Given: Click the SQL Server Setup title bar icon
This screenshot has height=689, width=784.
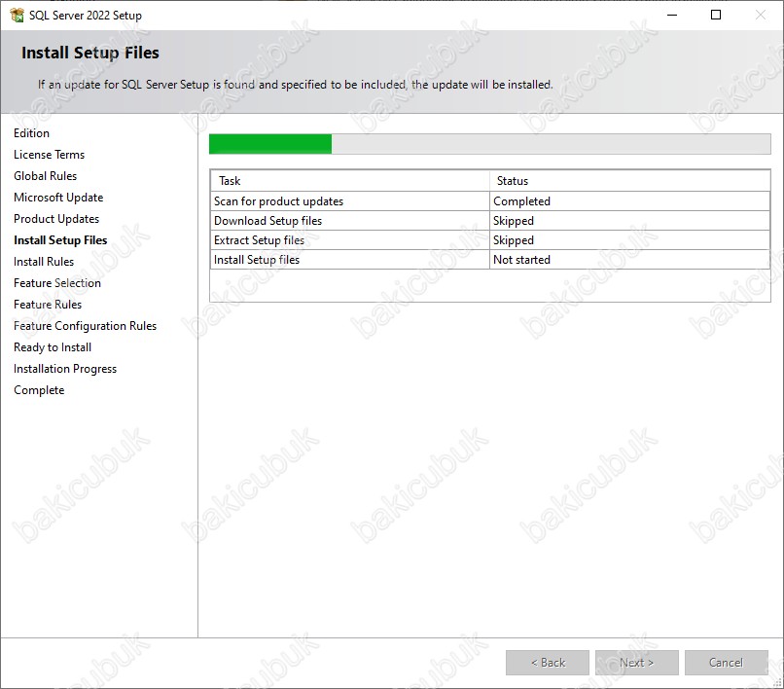Looking at the screenshot, I should (x=17, y=16).
